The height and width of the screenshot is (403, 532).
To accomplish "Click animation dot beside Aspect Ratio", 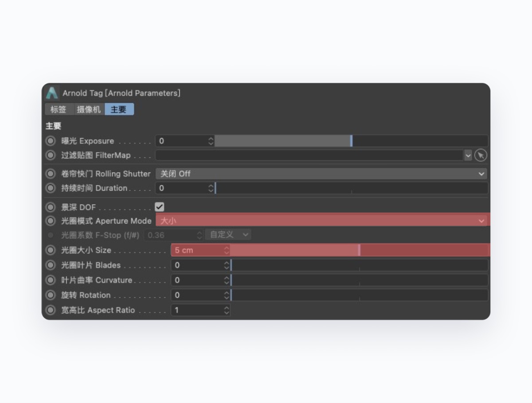I will click(51, 310).
